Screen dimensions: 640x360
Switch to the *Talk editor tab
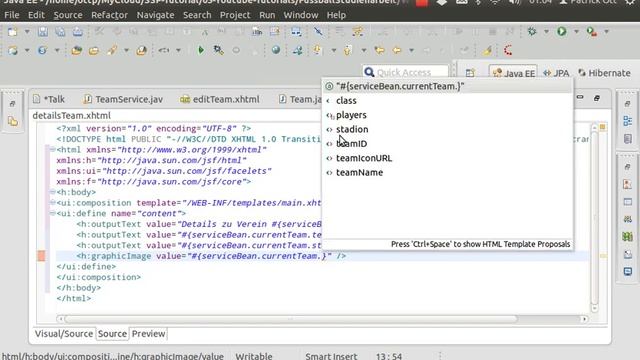point(49,99)
